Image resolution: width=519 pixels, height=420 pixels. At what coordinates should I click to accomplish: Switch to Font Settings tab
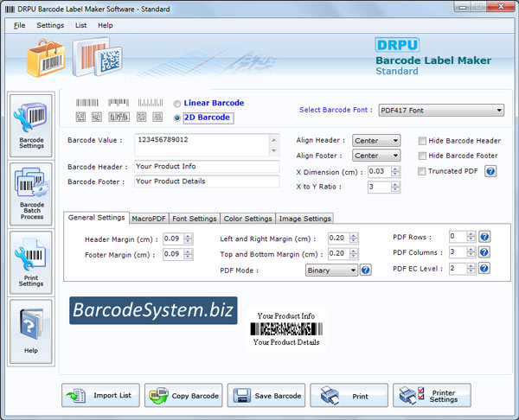click(x=195, y=219)
